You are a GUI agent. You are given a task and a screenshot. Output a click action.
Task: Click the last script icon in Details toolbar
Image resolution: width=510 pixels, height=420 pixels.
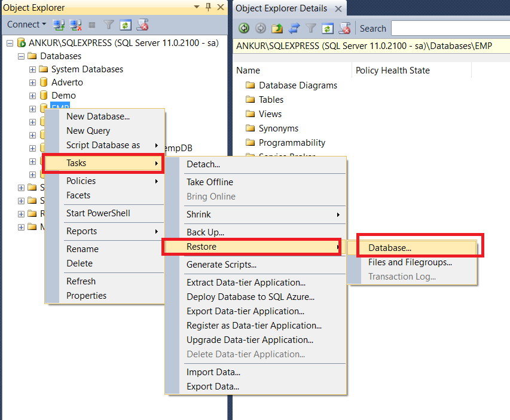click(345, 29)
